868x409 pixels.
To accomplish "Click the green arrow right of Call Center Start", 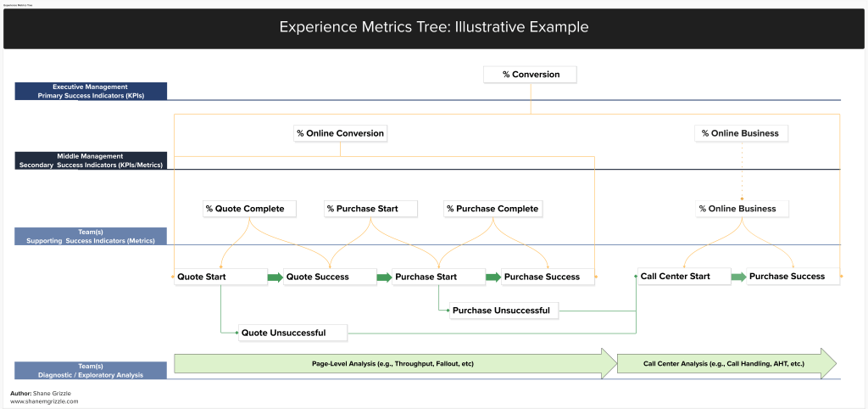I will (738, 277).
